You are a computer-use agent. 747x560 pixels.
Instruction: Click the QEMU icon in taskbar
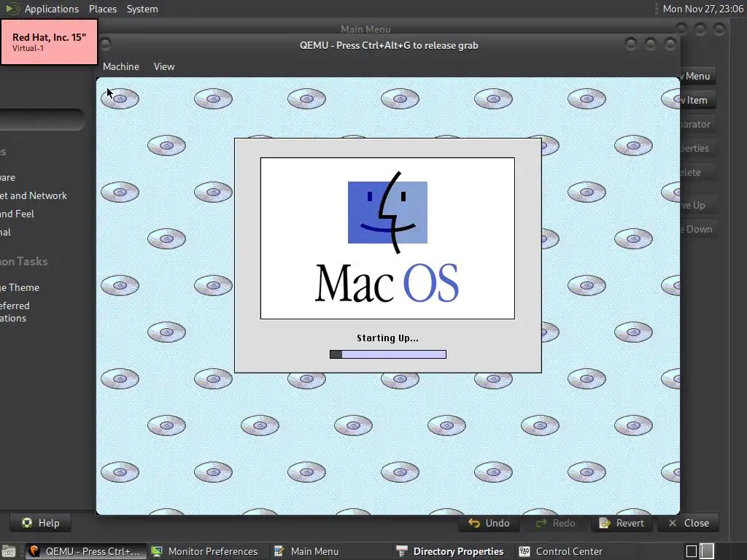34,551
